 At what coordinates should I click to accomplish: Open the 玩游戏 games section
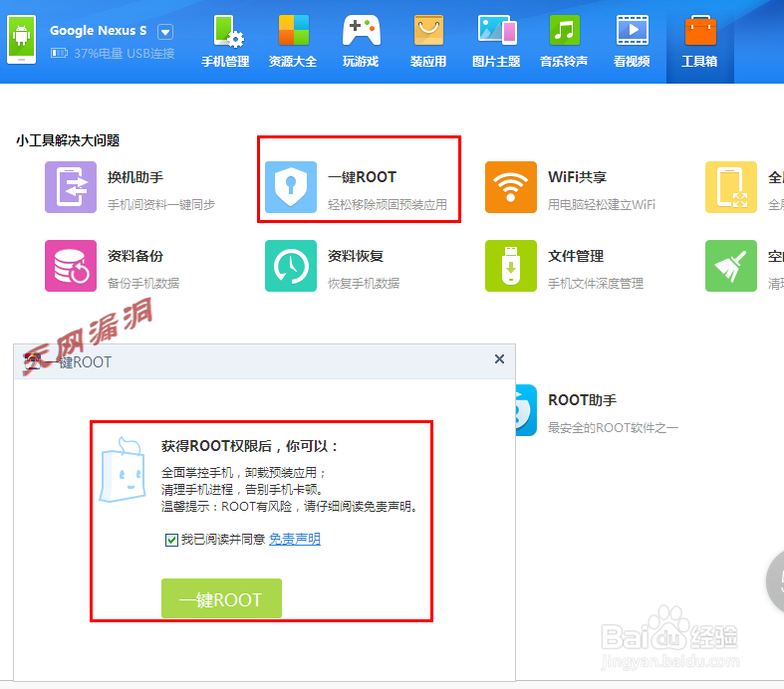(x=361, y=42)
